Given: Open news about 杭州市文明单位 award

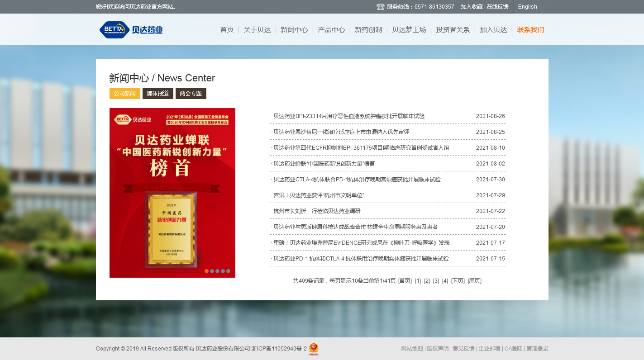Looking at the screenshot, I should pyautogui.click(x=319, y=195).
